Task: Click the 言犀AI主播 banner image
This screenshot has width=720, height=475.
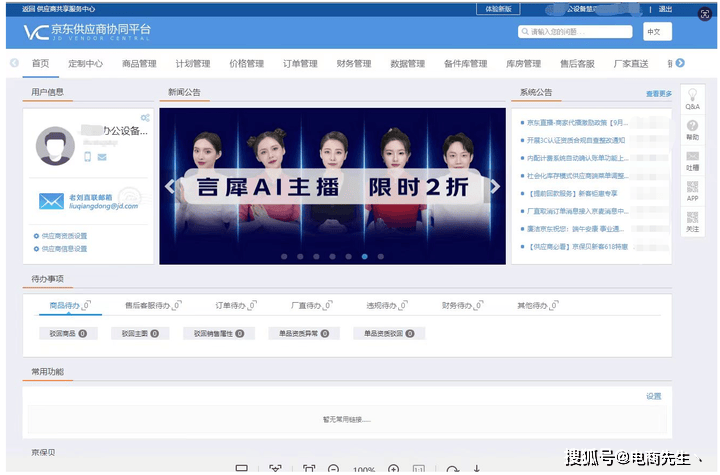Action: click(332, 186)
